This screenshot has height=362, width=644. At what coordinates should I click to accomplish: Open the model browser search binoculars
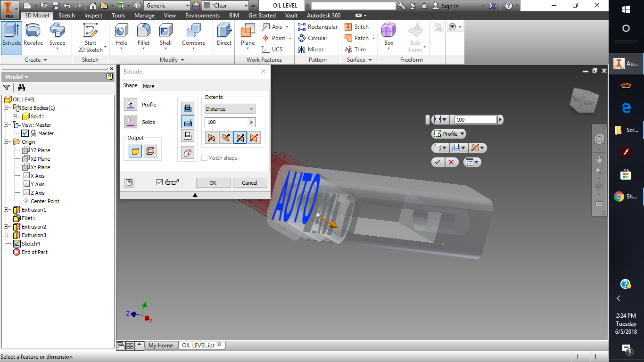pyautogui.click(x=21, y=87)
